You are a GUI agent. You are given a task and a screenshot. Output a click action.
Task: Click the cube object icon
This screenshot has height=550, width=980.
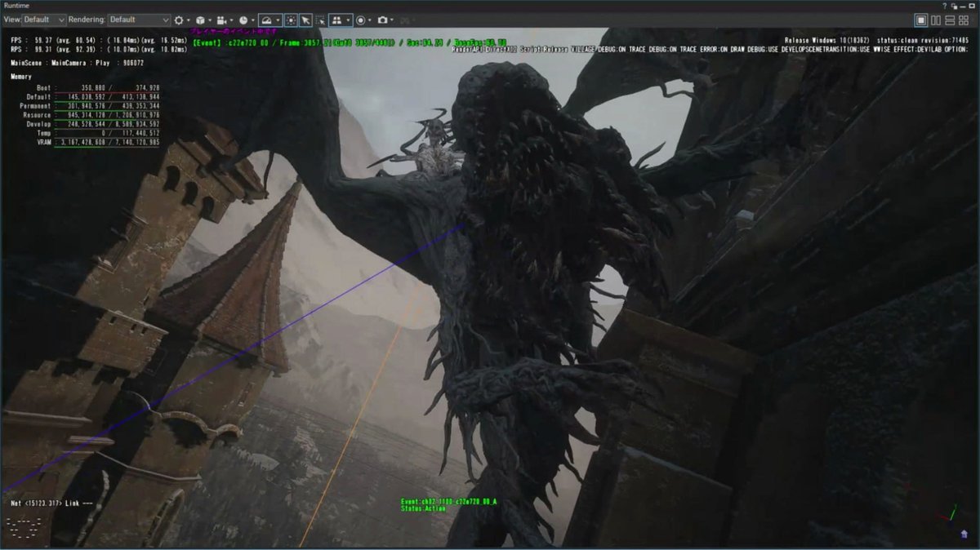[199, 20]
